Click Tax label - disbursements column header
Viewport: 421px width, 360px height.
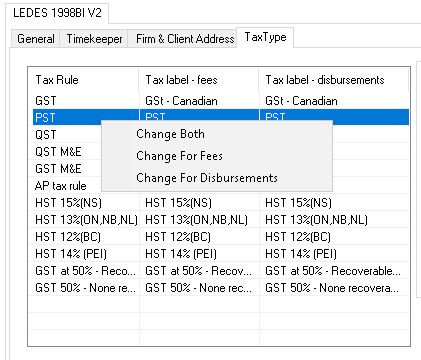tap(333, 80)
